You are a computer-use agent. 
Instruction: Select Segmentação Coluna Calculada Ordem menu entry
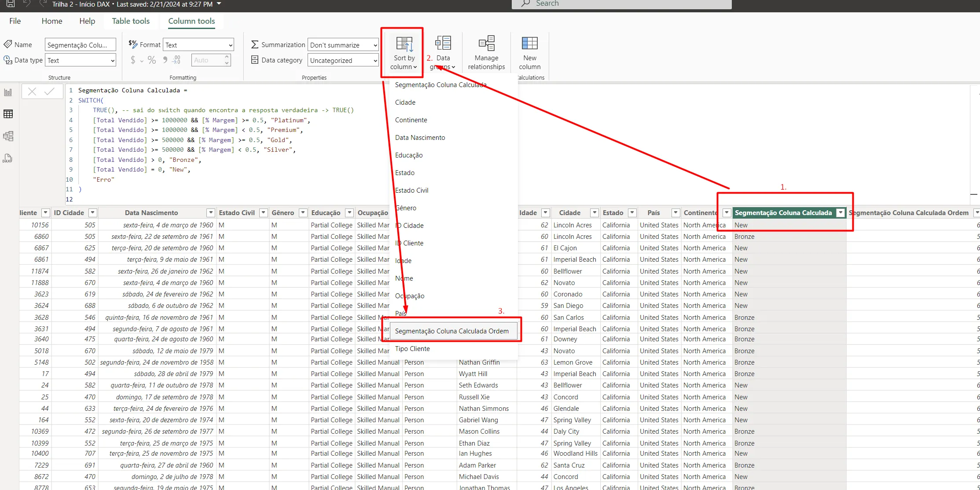coord(451,331)
